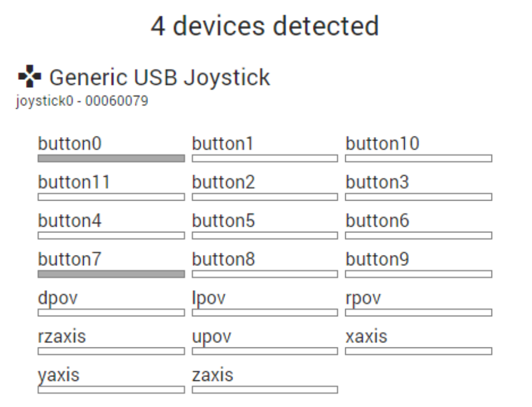Click the button7 filled indicator bar
Screen dimensions: 532x407
pos(111,274)
